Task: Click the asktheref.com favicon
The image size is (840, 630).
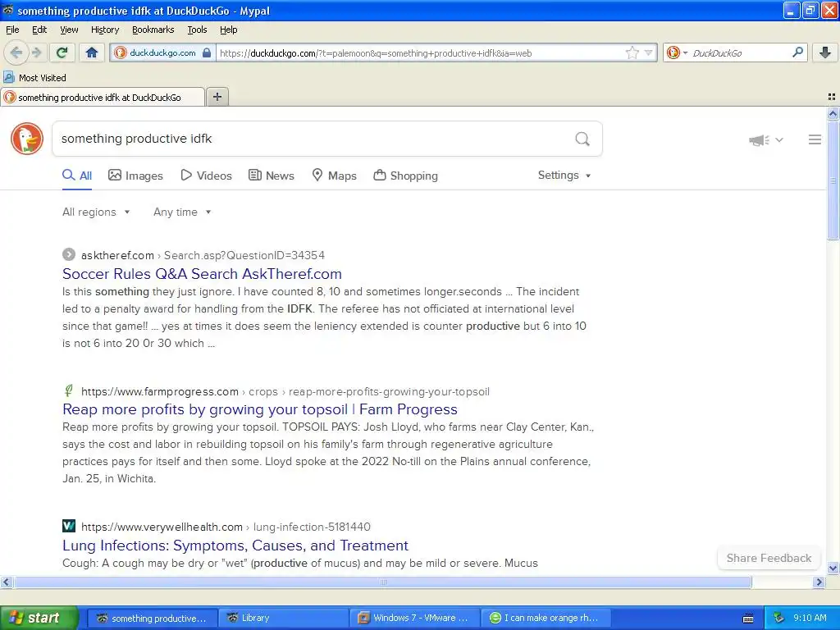Action: click(69, 254)
